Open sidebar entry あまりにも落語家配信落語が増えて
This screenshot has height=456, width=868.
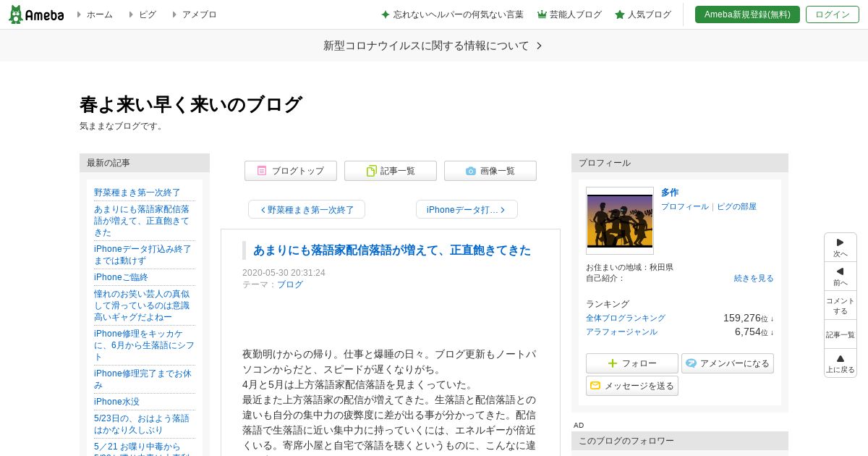click(142, 221)
